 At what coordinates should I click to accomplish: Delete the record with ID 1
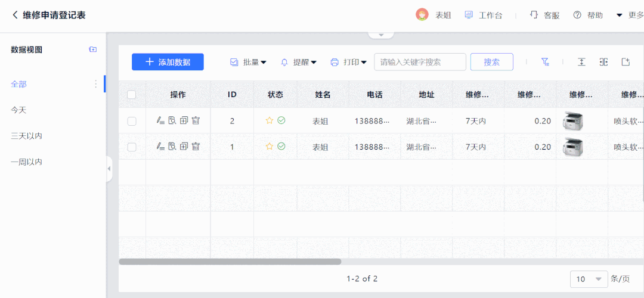tap(196, 146)
